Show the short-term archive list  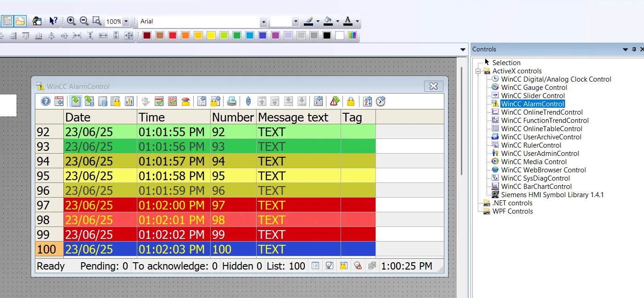[x=90, y=101]
